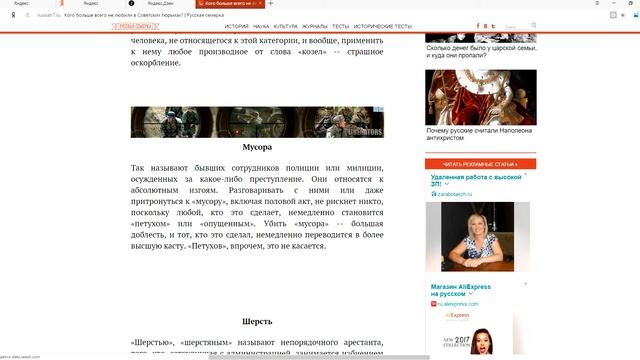The image size is (640, 360).
Task: Open the ИСТОРИЧЕСКИЕ ТЕСТЫ menu item
Action: (x=382, y=26)
